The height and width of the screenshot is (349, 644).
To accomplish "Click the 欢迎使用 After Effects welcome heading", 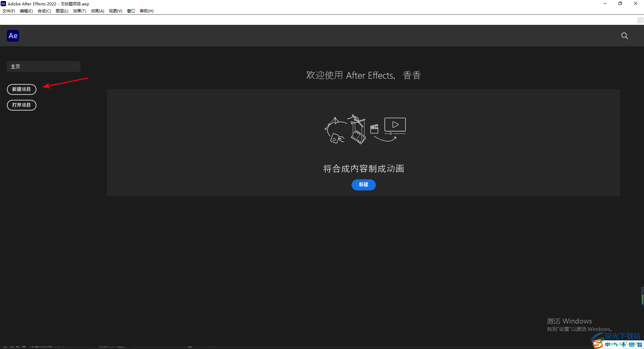I will click(364, 75).
